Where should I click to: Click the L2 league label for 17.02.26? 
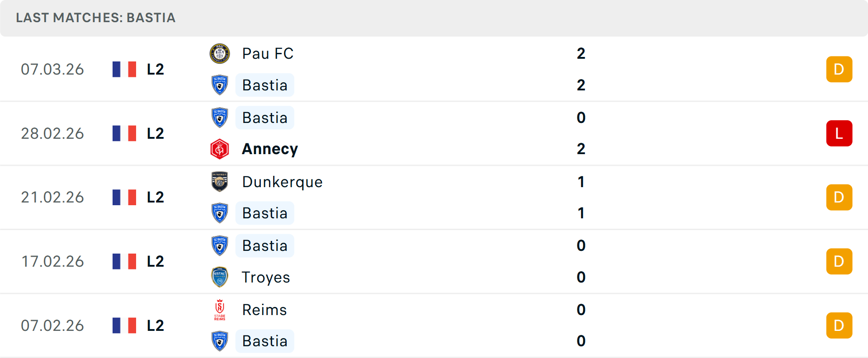(155, 261)
